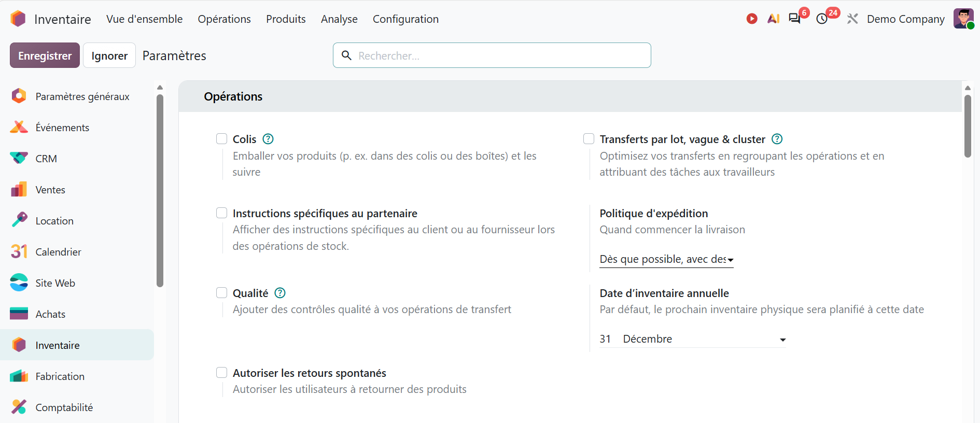Click the Rechercher search field
Viewport: 980px width, 423px height.
coord(492,55)
